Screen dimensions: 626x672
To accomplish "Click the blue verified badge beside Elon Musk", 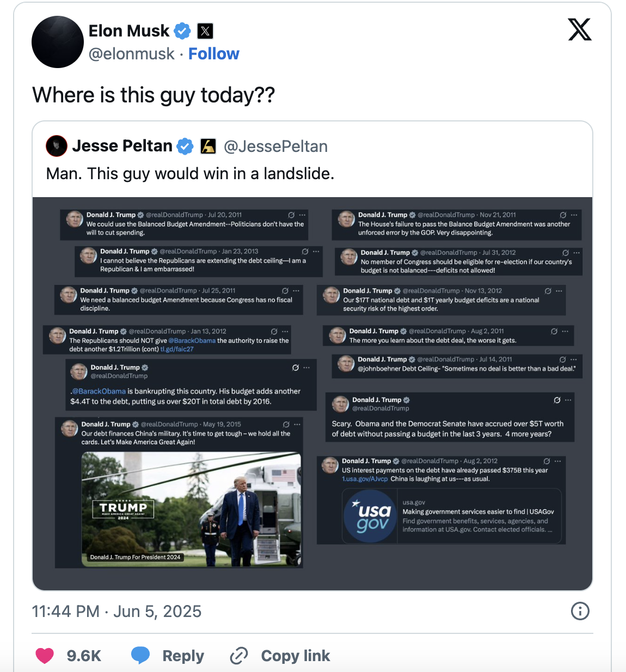I will click(x=182, y=31).
